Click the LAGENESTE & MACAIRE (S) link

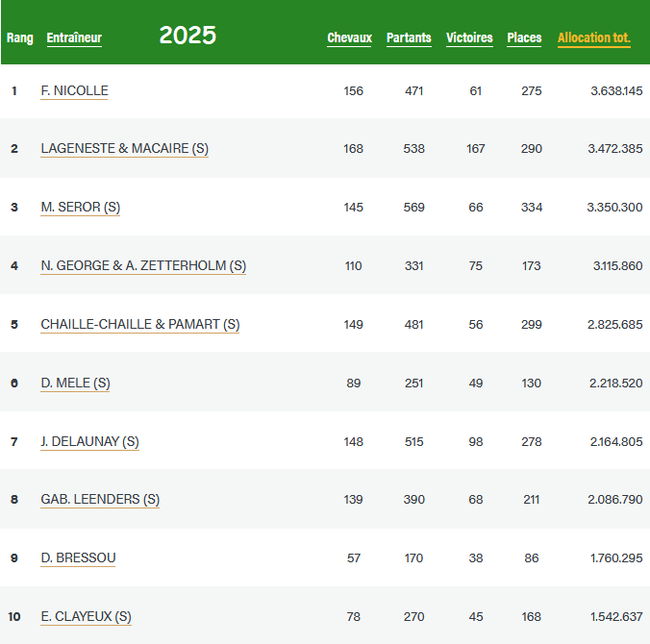[x=124, y=149]
